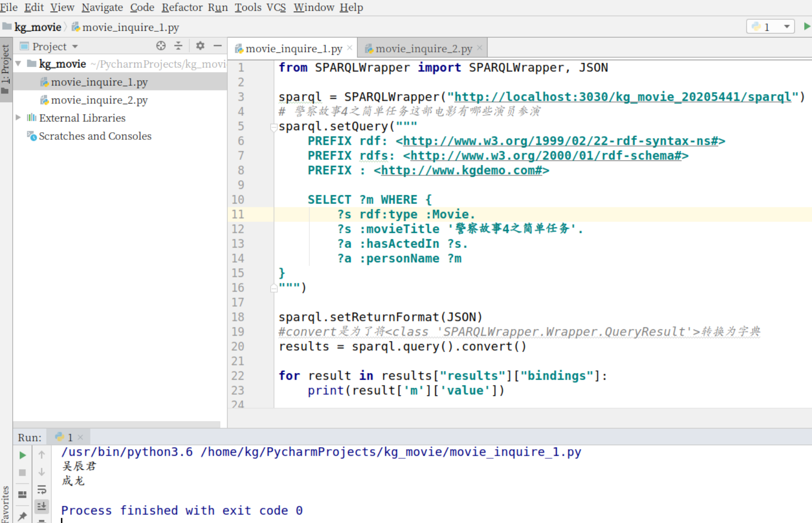This screenshot has width=812, height=523.
Task: Open the Edit menu
Action: (34, 7)
